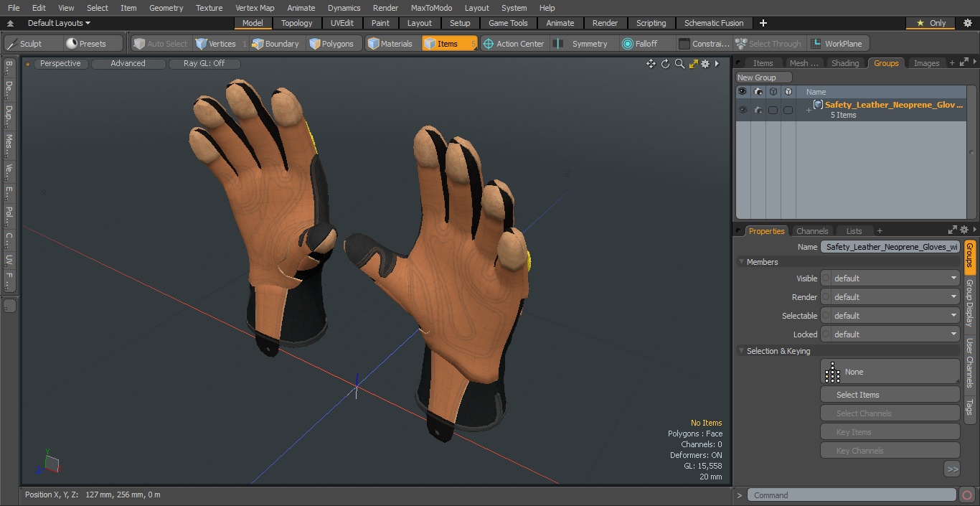This screenshot has height=506, width=980.
Task: Open the Group Display vertical tab
Action: point(969,303)
